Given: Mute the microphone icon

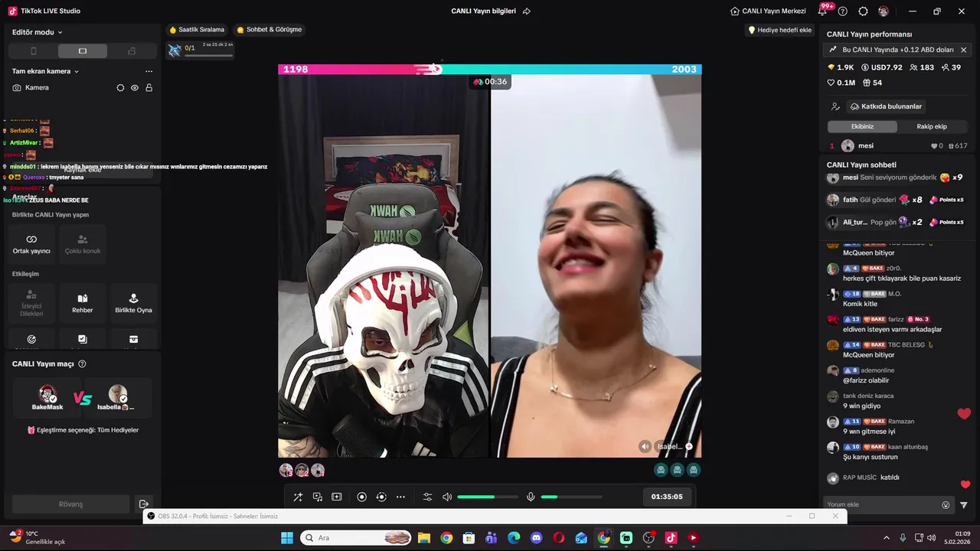Looking at the screenshot, I should click(531, 497).
